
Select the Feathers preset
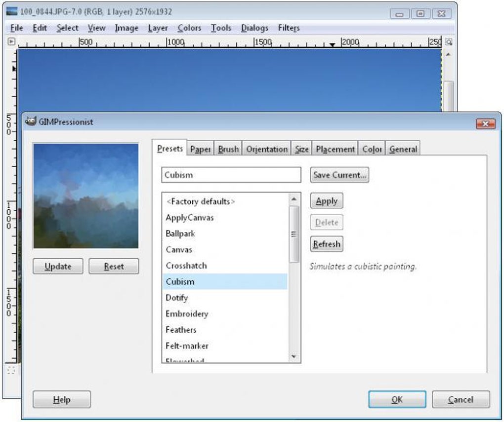coord(225,330)
